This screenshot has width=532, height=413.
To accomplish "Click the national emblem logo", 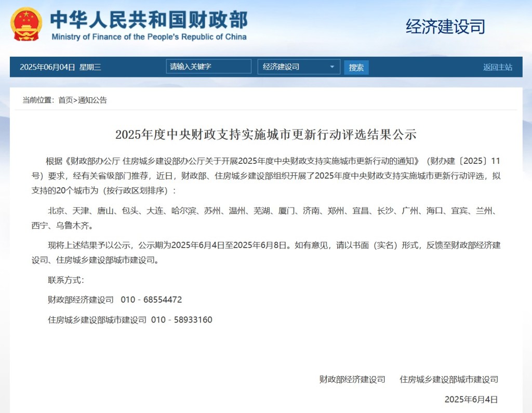I will (x=26, y=24).
